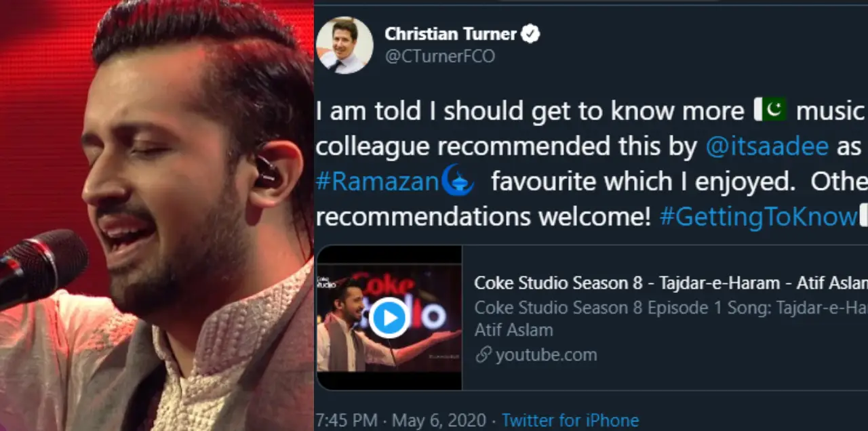This screenshot has height=431, width=868.
Task: Click the blue verified badge
Action: click(530, 34)
